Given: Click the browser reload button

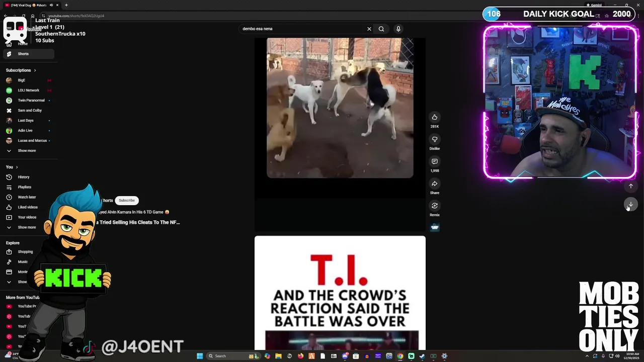Looking at the screenshot, I should (x=24, y=16).
